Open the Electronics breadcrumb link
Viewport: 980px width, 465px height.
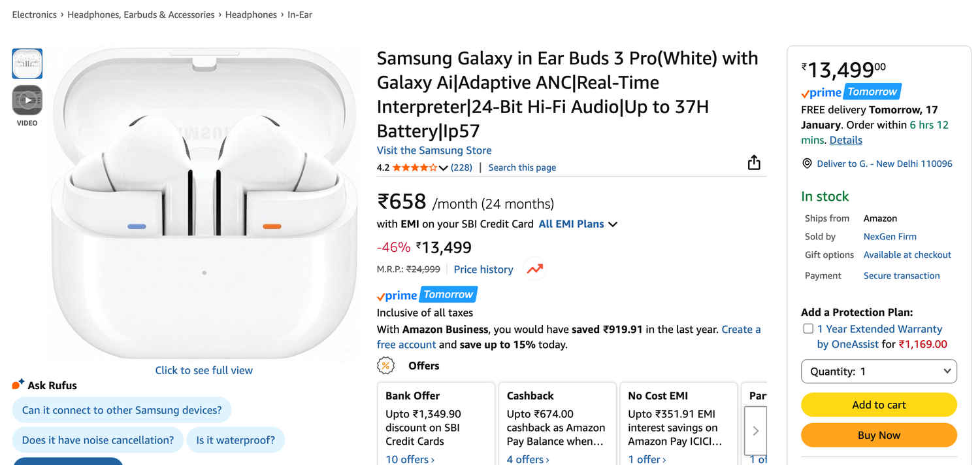[x=34, y=14]
